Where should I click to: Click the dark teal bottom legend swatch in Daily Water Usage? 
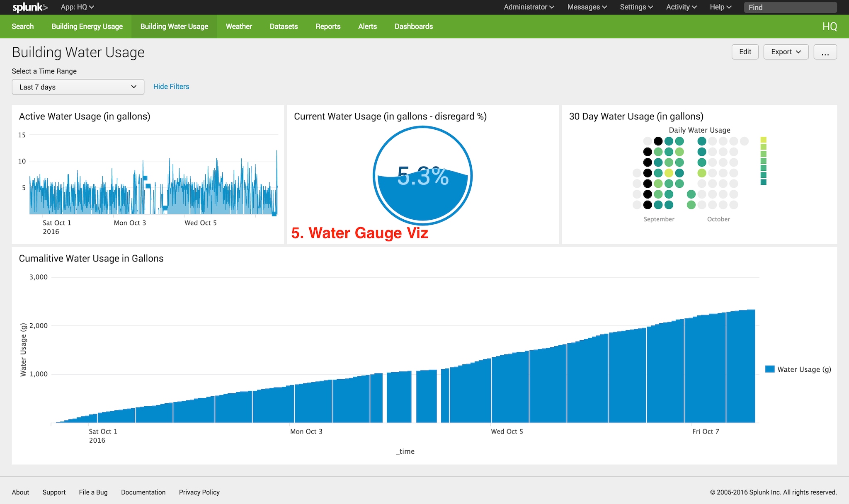point(764,182)
